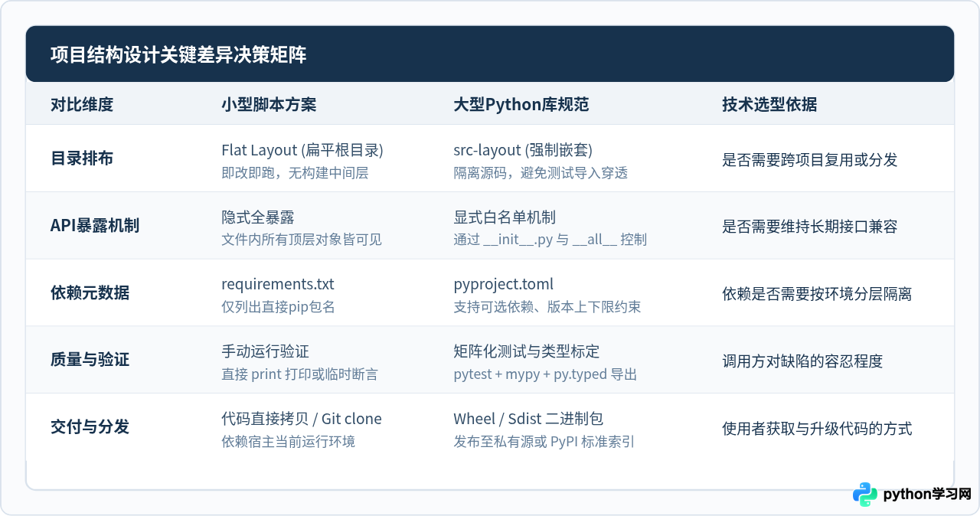Click the subtext 文件内所有顶层对象皆可见
The image size is (980, 516).
[x=302, y=240]
